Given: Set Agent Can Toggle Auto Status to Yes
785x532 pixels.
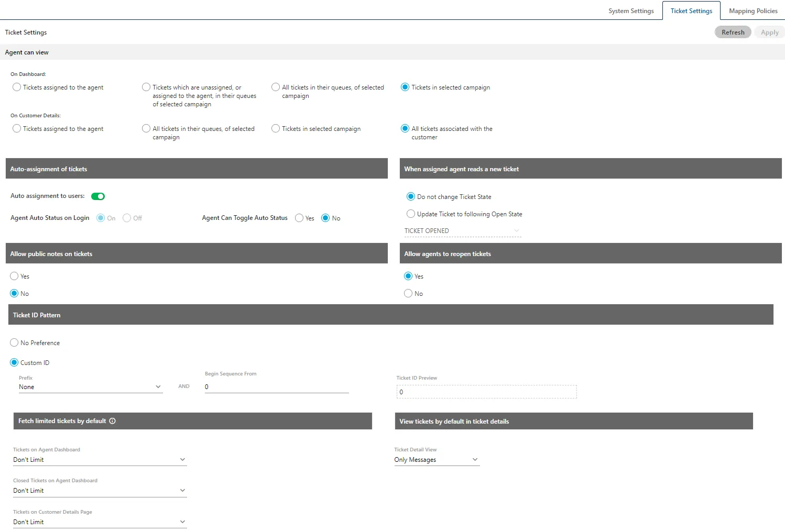Looking at the screenshot, I should pyautogui.click(x=299, y=218).
